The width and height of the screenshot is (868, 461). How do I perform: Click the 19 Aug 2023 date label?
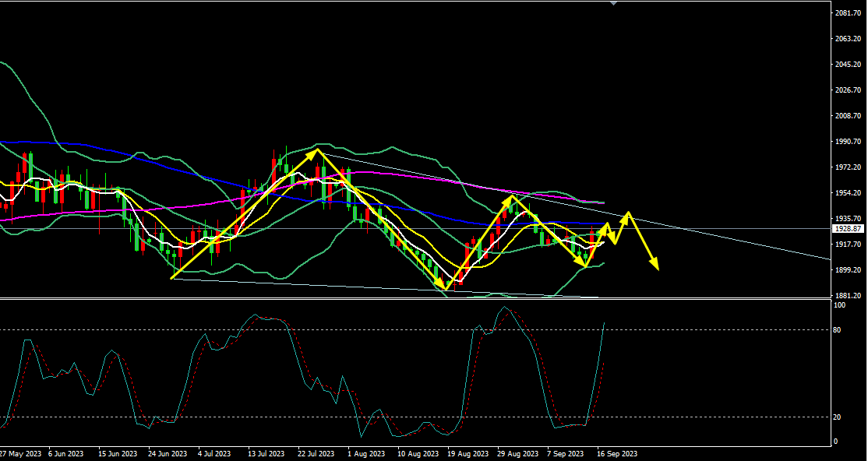tap(468, 454)
